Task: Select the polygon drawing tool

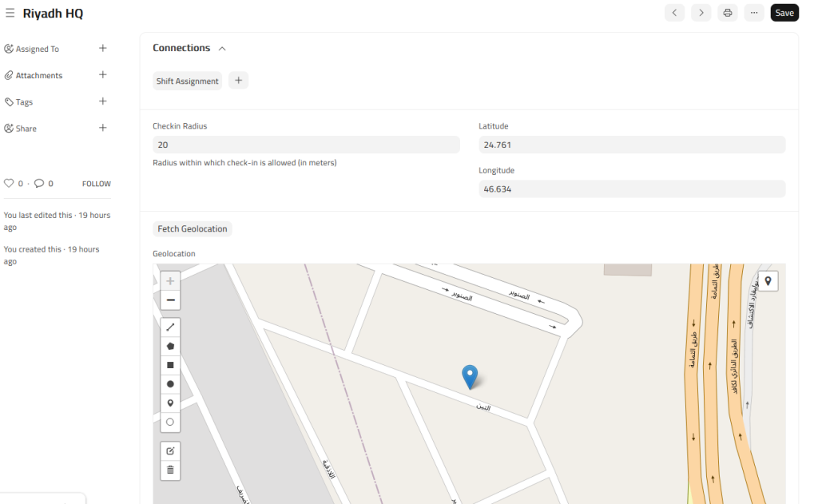Action: click(x=170, y=347)
